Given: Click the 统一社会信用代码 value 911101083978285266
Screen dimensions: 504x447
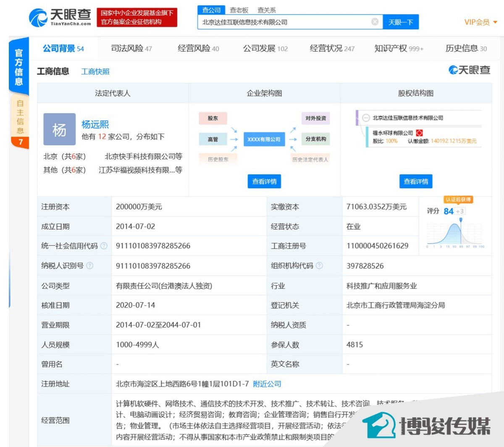Looking at the screenshot, I should click(x=153, y=246).
